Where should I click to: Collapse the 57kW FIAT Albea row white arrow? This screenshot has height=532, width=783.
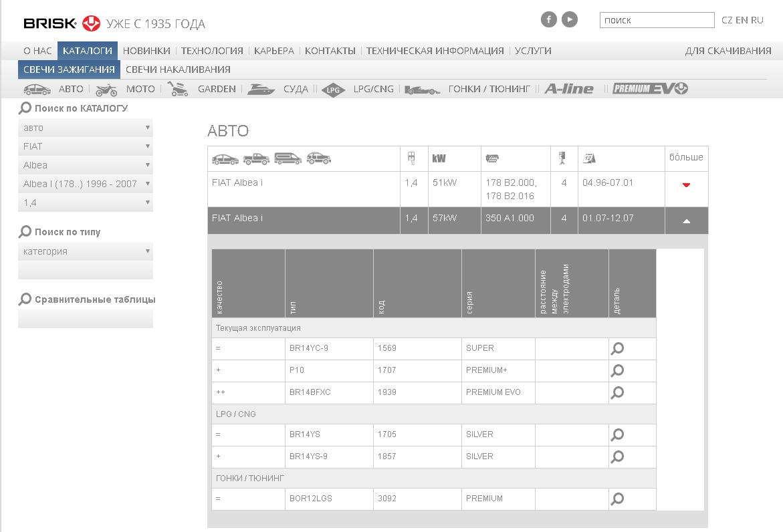(686, 221)
